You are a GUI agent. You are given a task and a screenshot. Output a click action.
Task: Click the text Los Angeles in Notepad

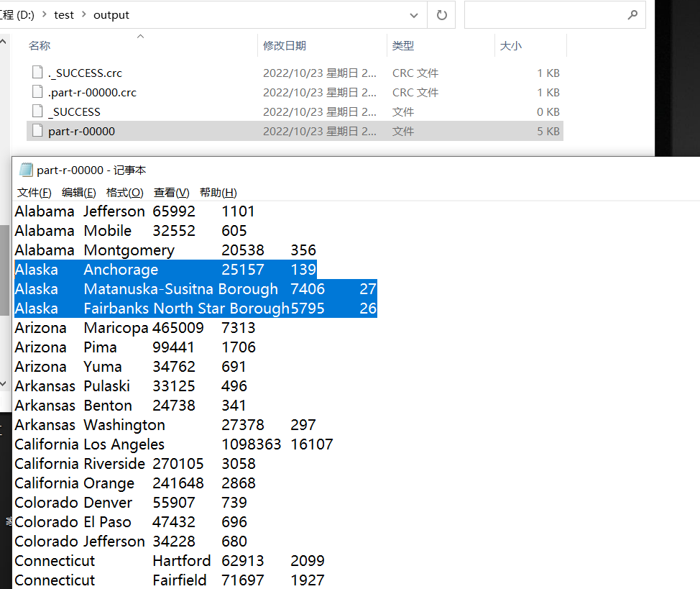coord(124,444)
